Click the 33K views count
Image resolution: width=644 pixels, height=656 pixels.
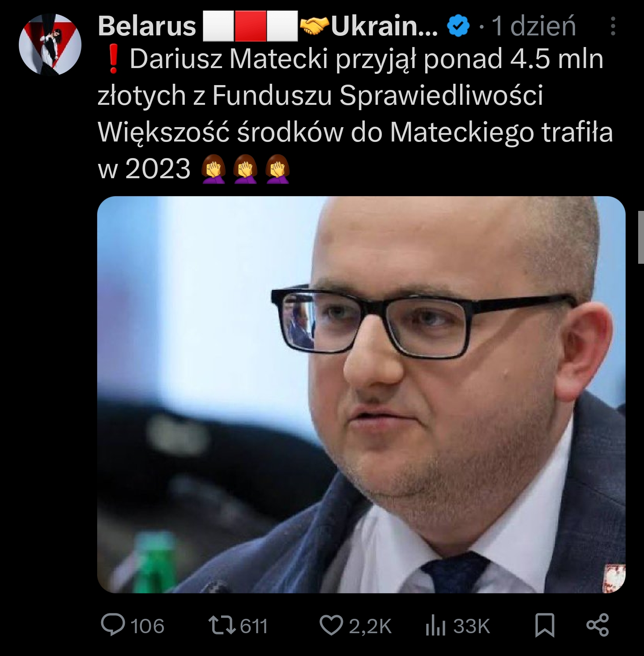click(471, 626)
